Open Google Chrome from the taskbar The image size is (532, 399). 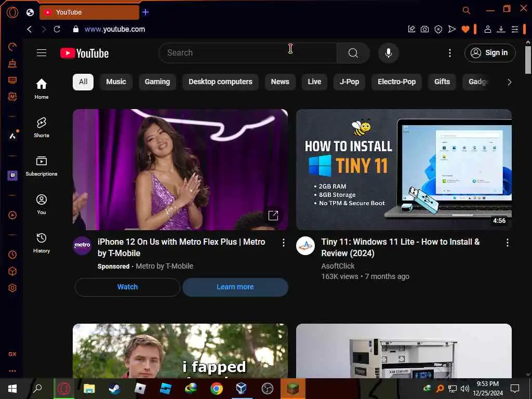(216, 389)
